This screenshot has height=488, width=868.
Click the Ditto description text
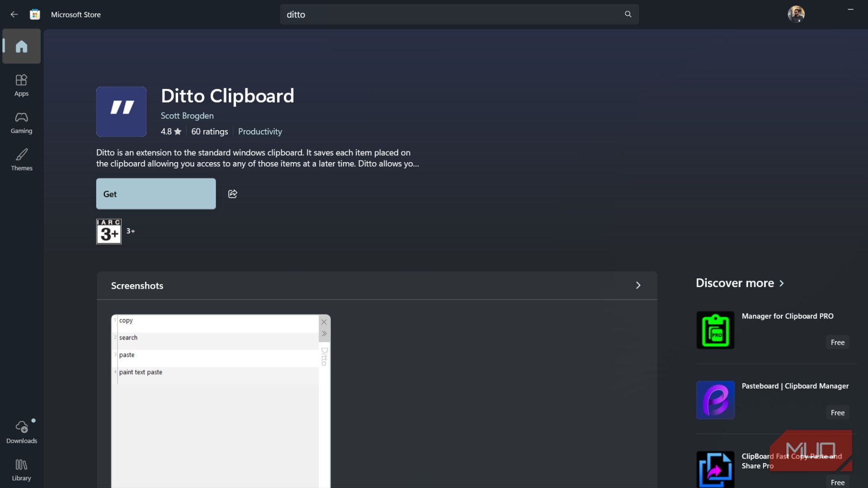(x=258, y=158)
